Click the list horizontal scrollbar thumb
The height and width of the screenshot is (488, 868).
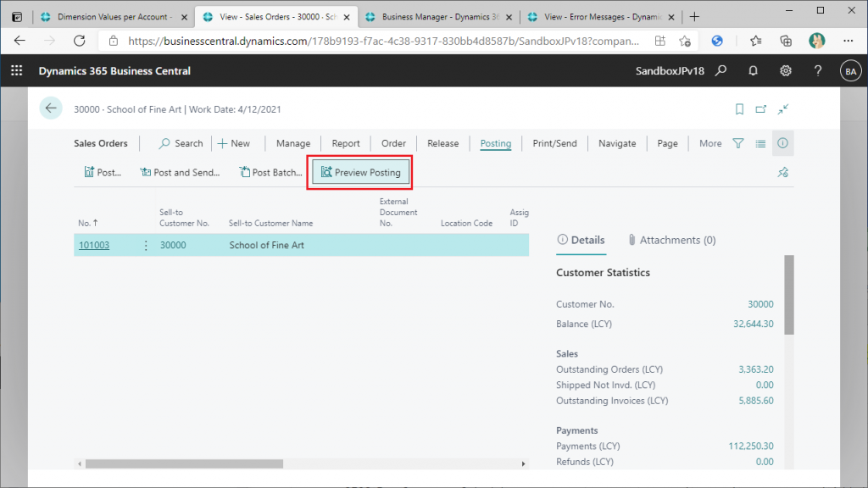184,463
